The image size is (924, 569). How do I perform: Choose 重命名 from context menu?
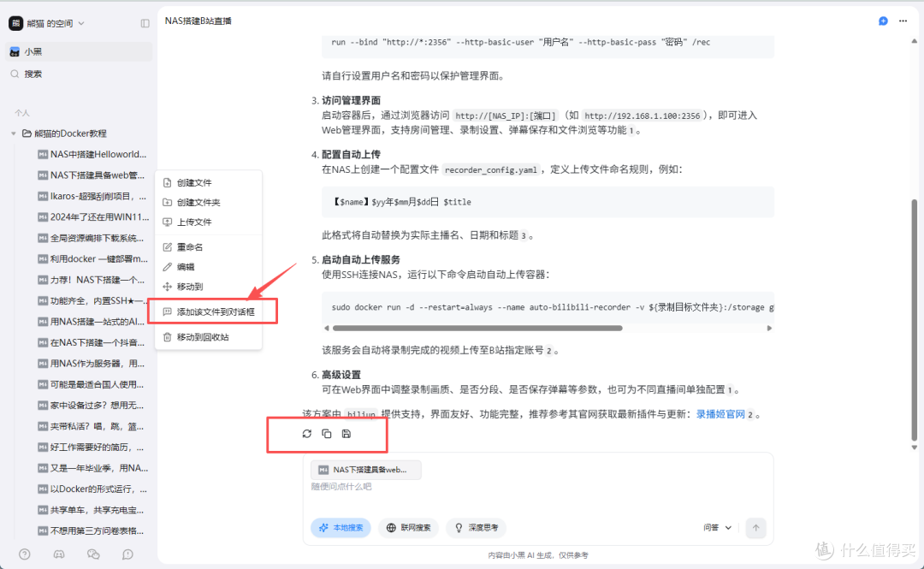point(209,247)
